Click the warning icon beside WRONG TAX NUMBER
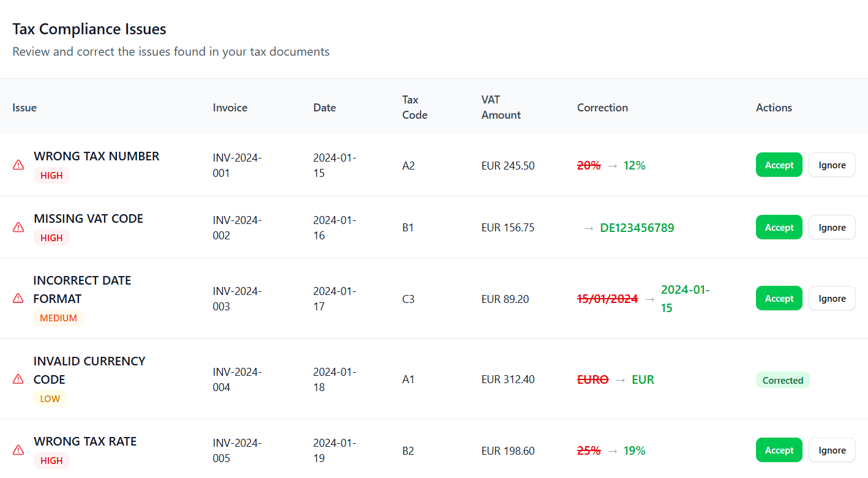 pos(18,165)
